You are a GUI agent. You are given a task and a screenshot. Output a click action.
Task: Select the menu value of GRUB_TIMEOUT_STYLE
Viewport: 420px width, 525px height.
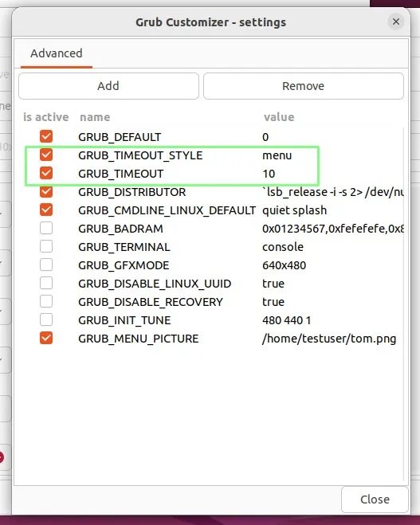(x=277, y=155)
